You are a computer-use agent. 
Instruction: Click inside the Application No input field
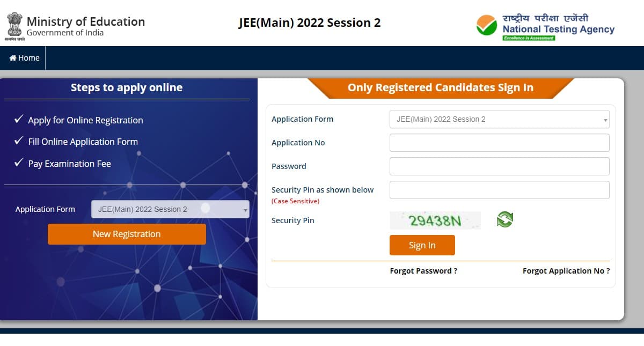click(499, 143)
